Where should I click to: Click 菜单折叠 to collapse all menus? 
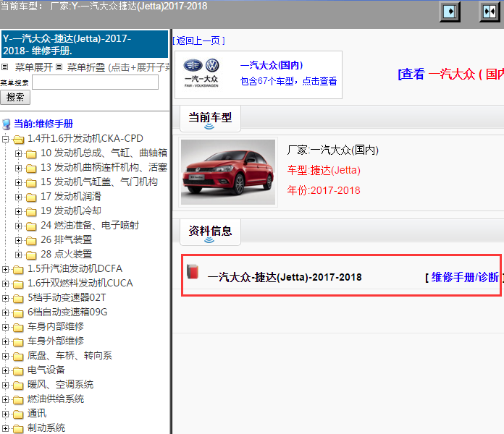point(86,67)
